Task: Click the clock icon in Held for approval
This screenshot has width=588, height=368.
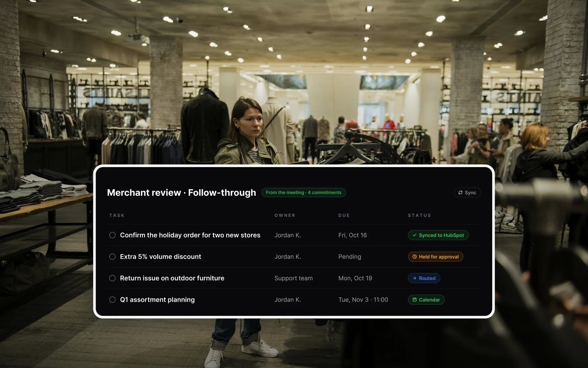Action: (x=415, y=256)
